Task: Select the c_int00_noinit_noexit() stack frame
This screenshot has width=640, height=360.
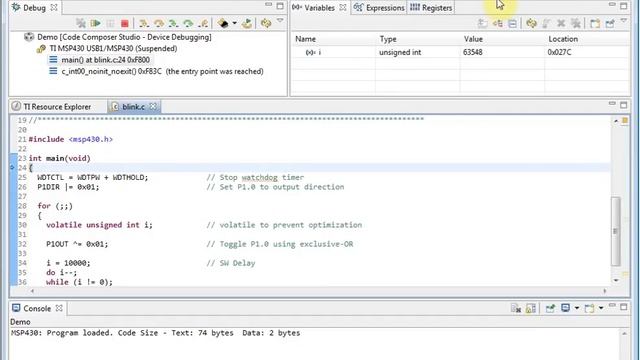Action: click(162, 71)
